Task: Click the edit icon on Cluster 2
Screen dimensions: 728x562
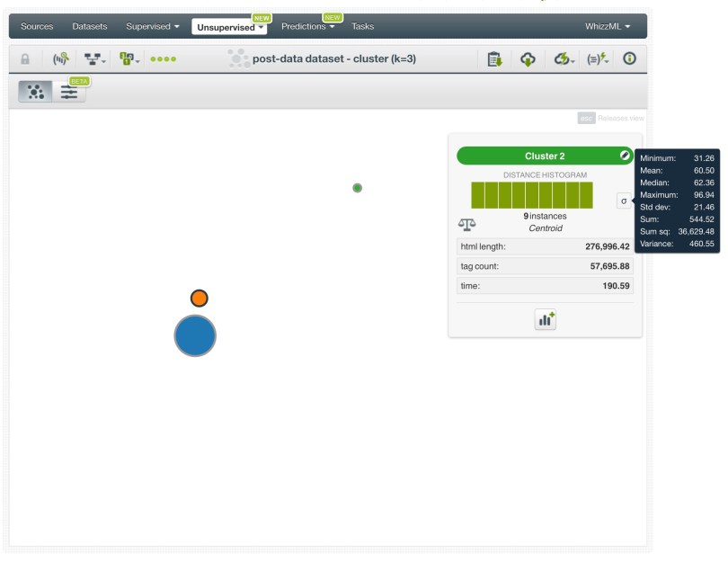Action: click(625, 156)
